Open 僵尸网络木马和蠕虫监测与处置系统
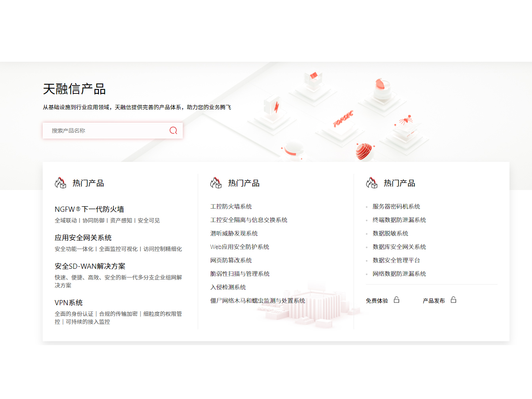532x399 pixels. (x=257, y=301)
